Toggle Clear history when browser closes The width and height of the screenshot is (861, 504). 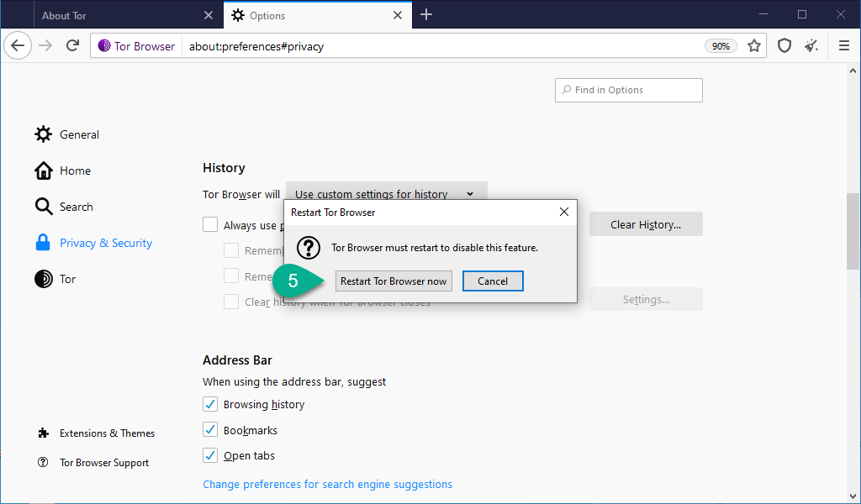click(x=231, y=302)
